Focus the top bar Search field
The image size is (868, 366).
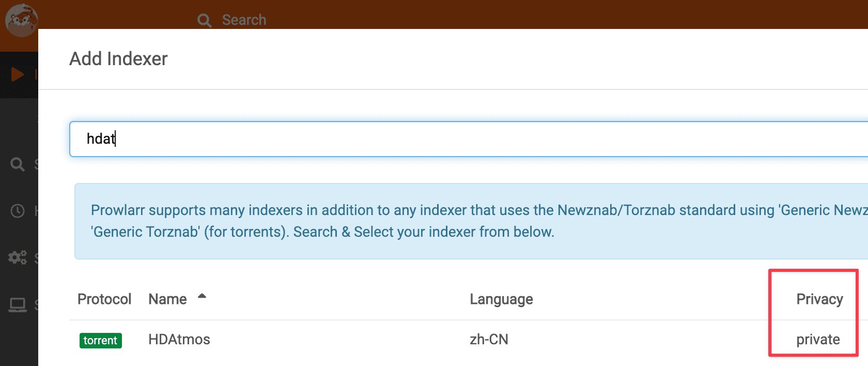pyautogui.click(x=244, y=20)
